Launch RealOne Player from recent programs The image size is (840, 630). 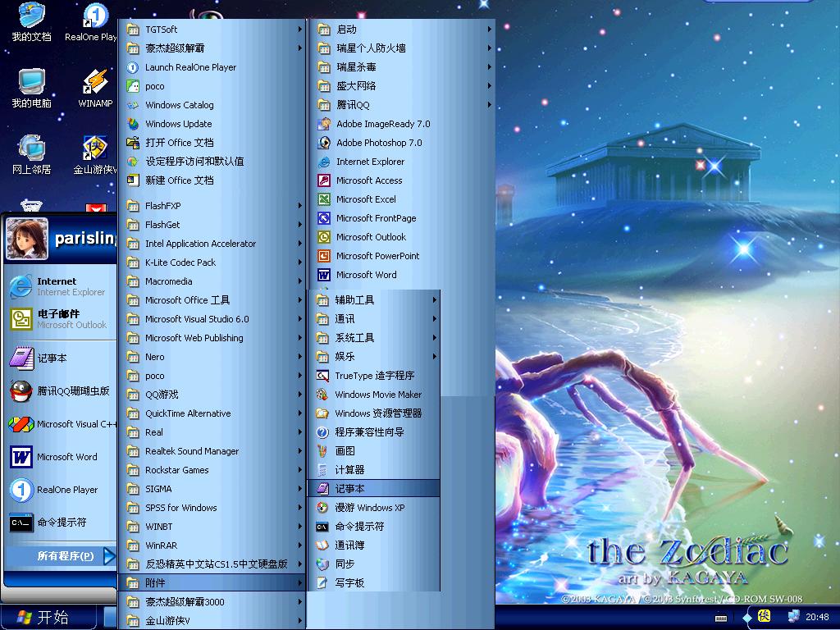[x=60, y=490]
